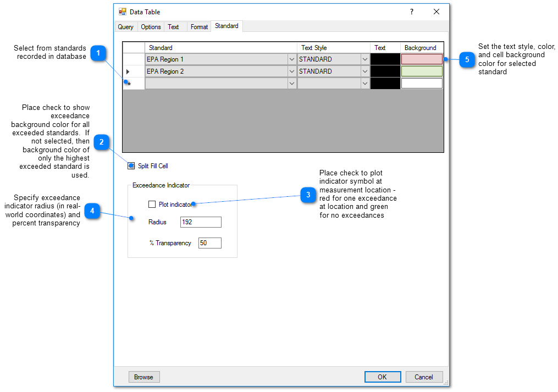558x392 pixels.
Task: Click callout badge number 1
Action: (98, 53)
